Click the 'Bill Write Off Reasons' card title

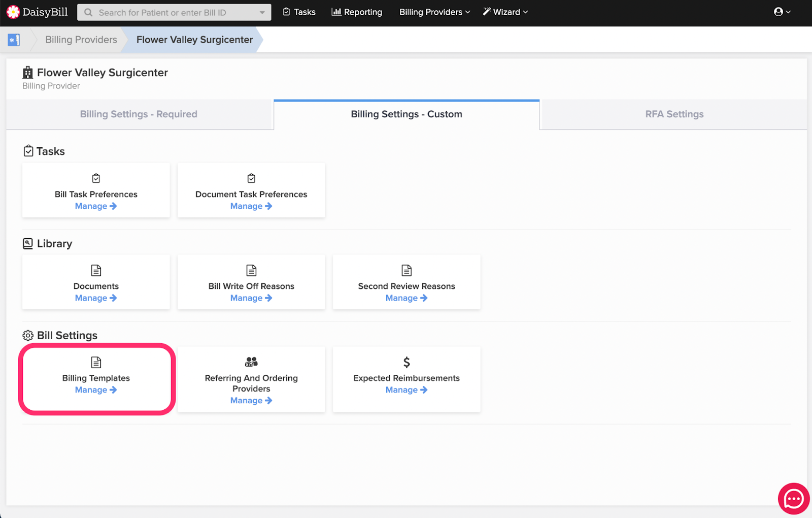[251, 286]
